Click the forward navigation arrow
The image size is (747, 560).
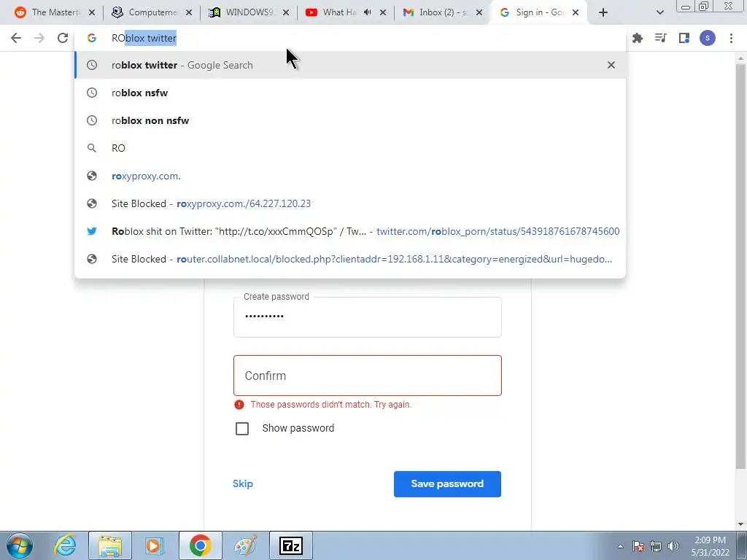point(39,38)
